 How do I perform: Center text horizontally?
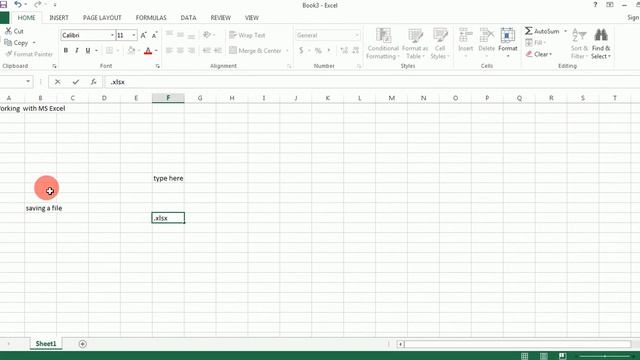180,51
